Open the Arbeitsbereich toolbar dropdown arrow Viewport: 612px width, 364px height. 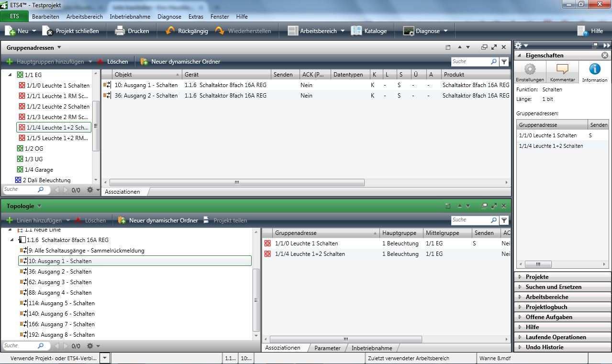pos(343,31)
